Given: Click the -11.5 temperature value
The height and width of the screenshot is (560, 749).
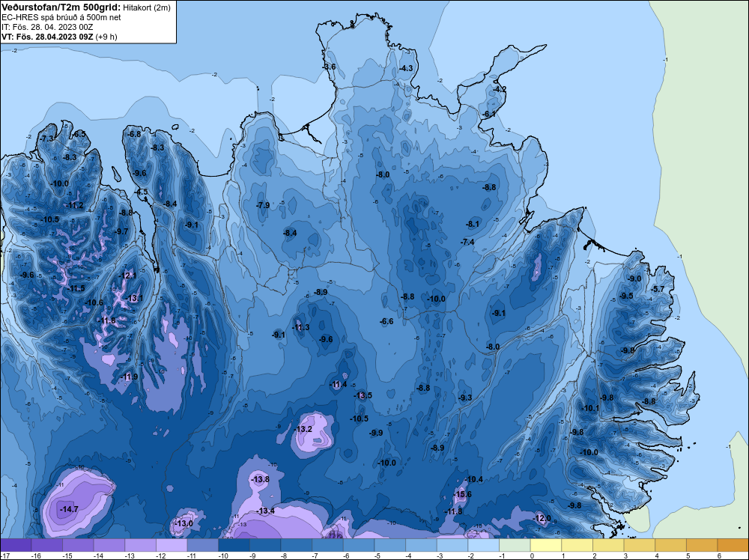Looking at the screenshot, I should (x=76, y=288).
